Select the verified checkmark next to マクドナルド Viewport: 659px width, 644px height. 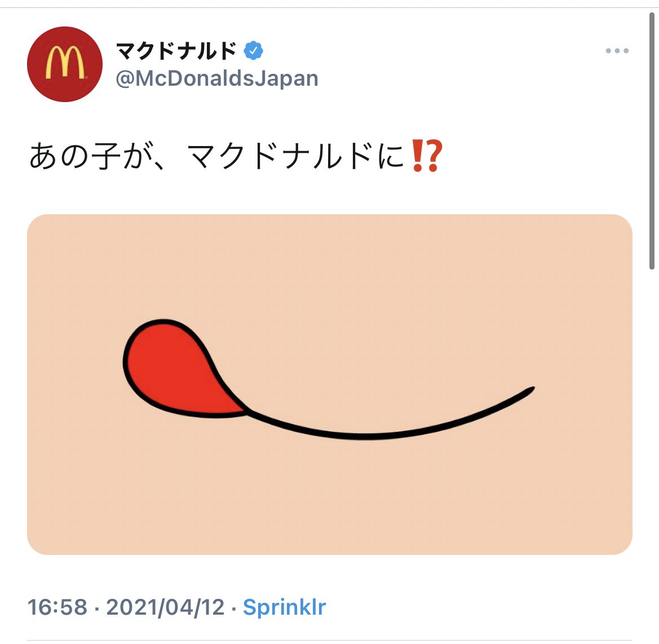click(253, 50)
